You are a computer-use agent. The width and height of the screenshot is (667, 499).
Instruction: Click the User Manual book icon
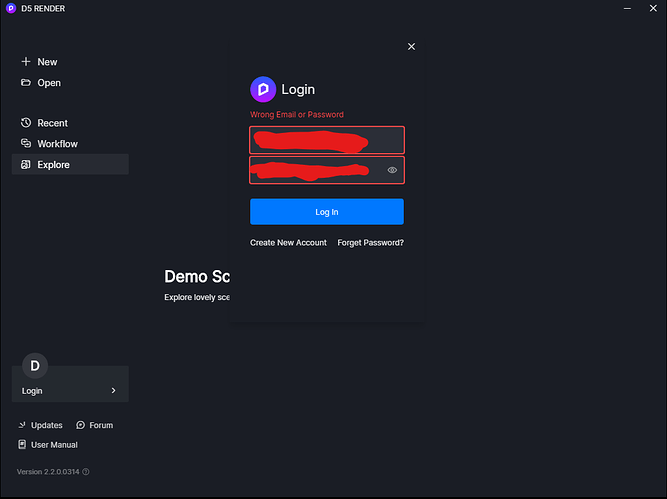tap(22, 445)
